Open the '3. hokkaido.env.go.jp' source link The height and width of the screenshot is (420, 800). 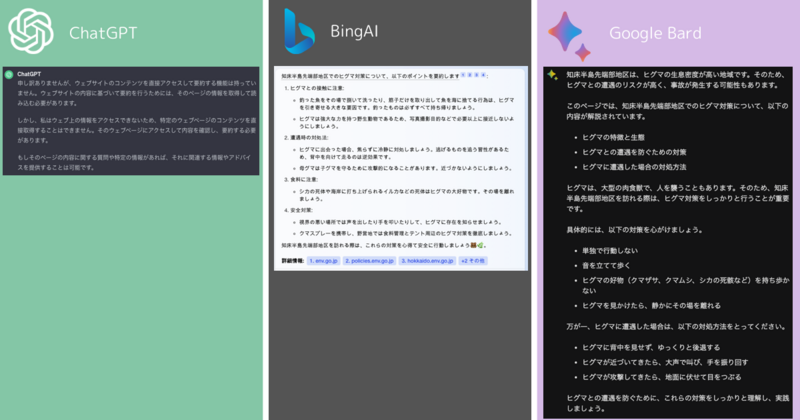tap(427, 261)
